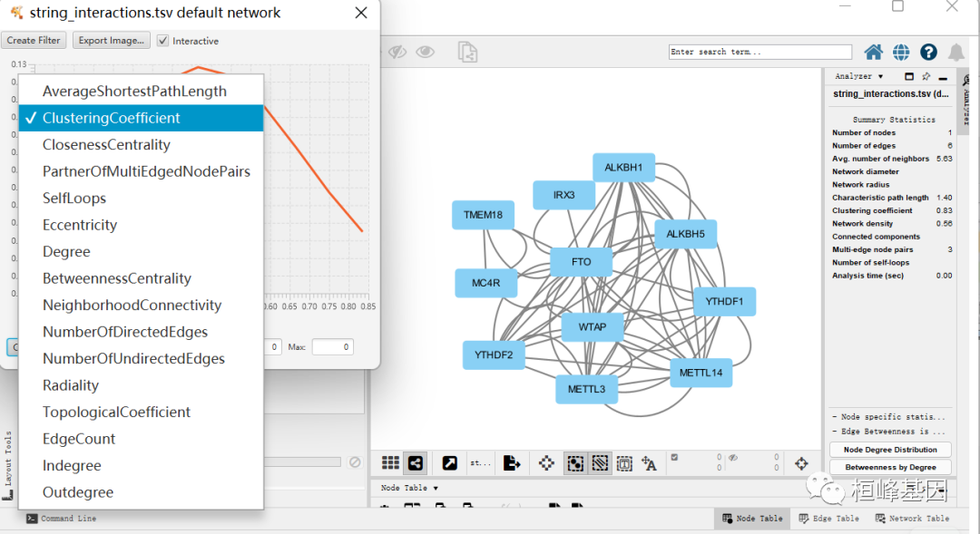Close the string_interactions.tsv chart dialog

(x=360, y=13)
